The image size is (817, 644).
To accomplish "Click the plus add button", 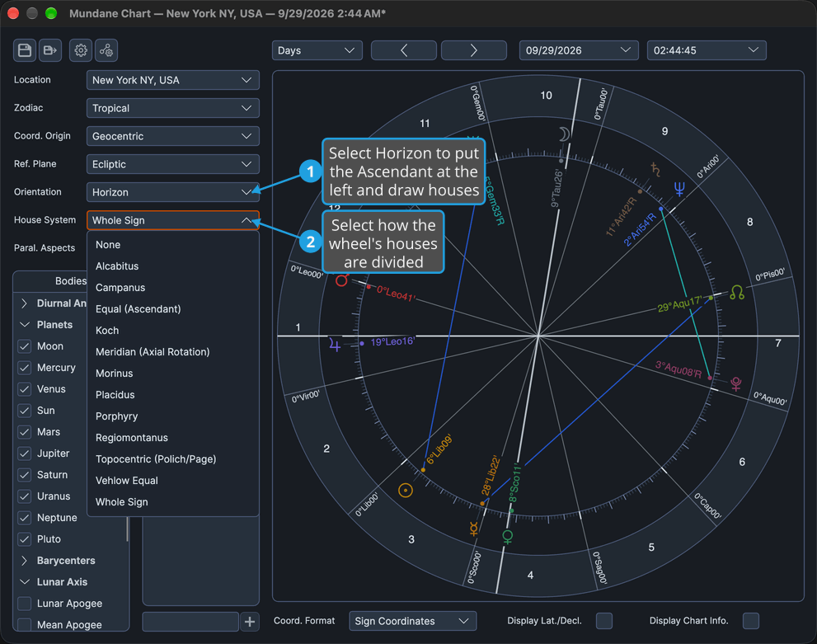I will (250, 622).
